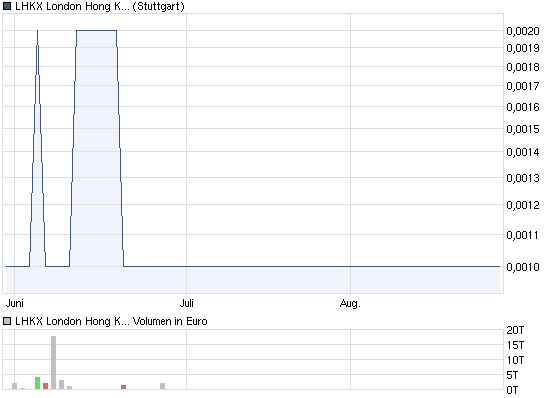Click the red volume bar next to the green bar
The width and height of the screenshot is (545, 398).
click(x=46, y=386)
